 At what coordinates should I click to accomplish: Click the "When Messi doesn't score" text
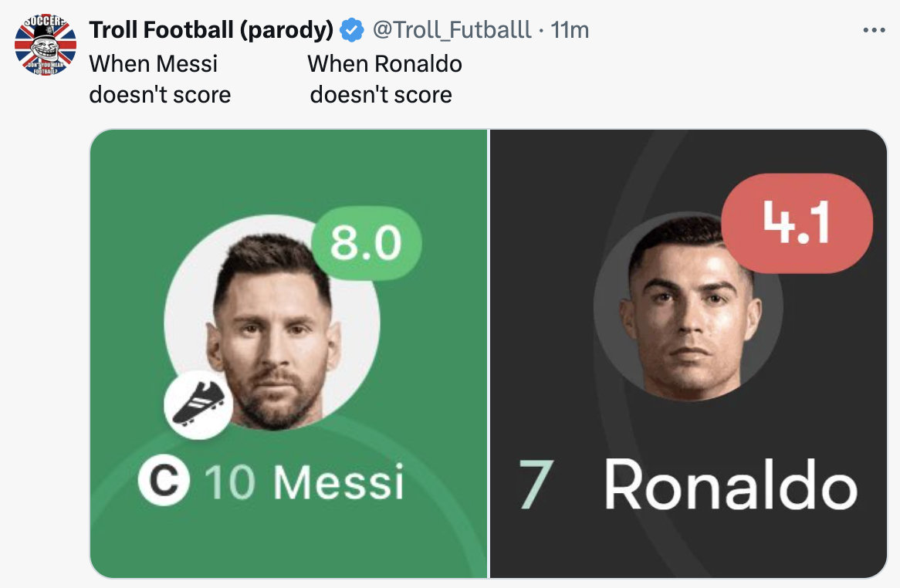pos(160,79)
